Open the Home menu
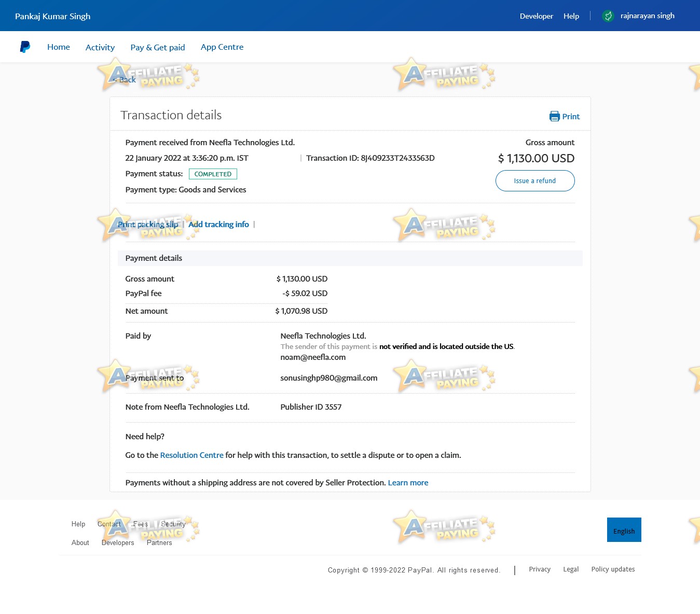Viewport: 700px width, 614px height. [59, 47]
